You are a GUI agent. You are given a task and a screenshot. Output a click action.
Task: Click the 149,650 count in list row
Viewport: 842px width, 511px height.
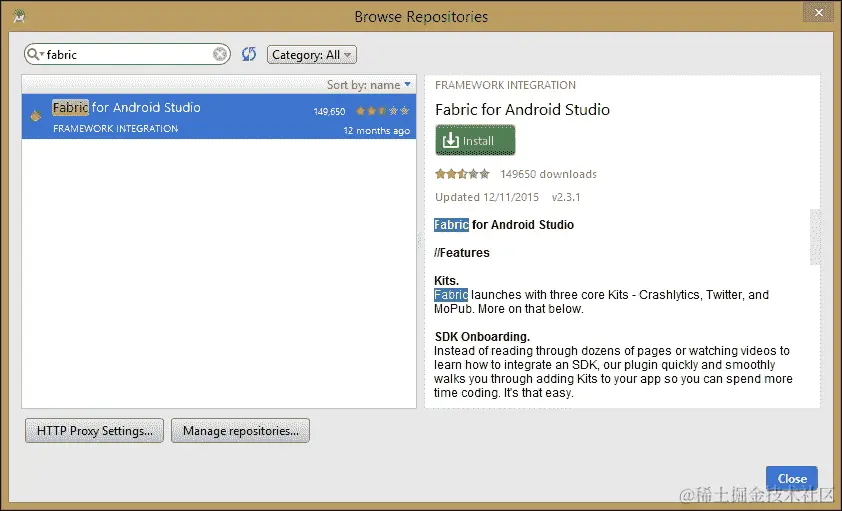point(329,112)
